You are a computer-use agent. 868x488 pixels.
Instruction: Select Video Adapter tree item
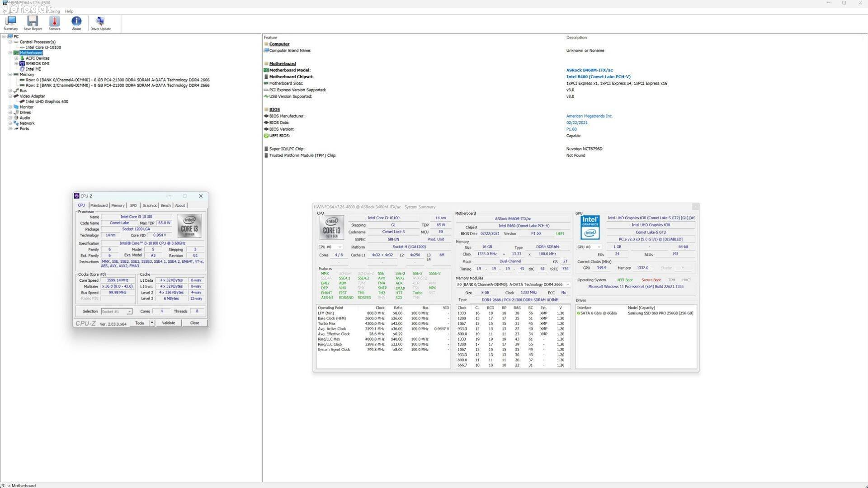tap(32, 96)
